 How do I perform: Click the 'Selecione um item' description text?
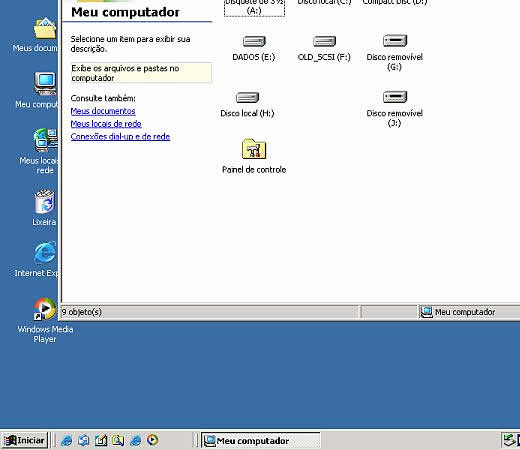130,44
